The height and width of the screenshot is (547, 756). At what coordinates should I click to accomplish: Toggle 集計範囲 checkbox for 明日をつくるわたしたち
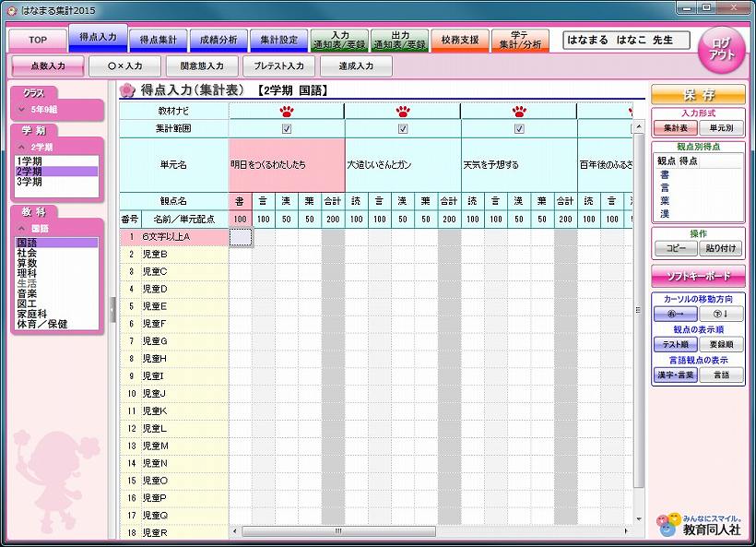(287, 129)
